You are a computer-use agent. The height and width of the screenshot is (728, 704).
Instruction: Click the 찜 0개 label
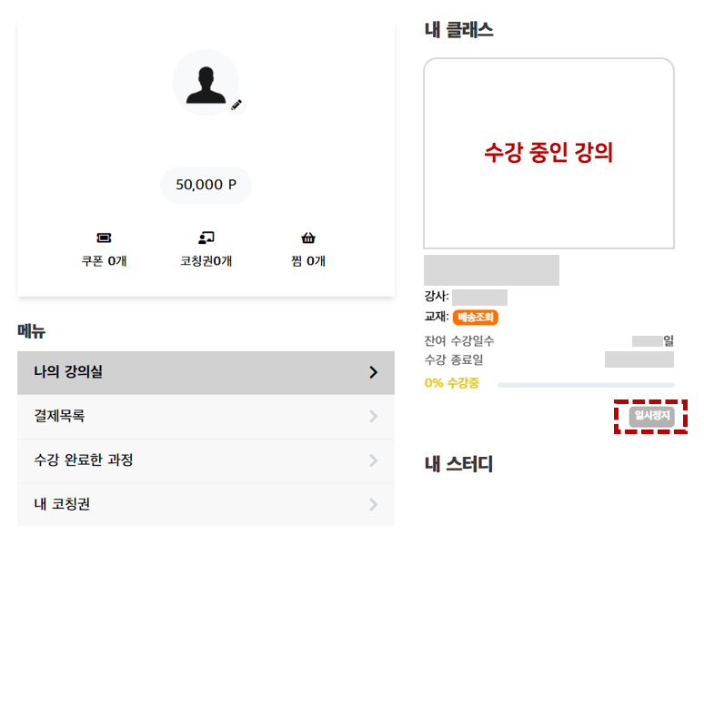click(308, 261)
